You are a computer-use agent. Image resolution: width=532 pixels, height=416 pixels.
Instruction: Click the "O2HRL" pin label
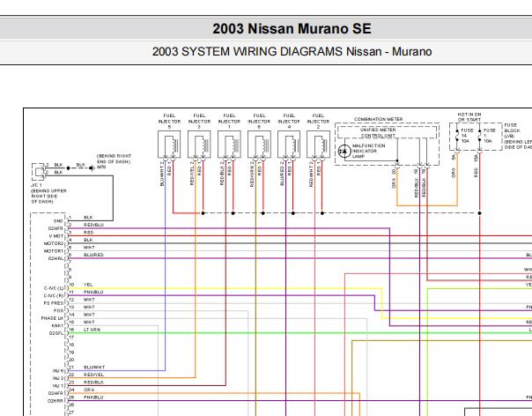55,258
